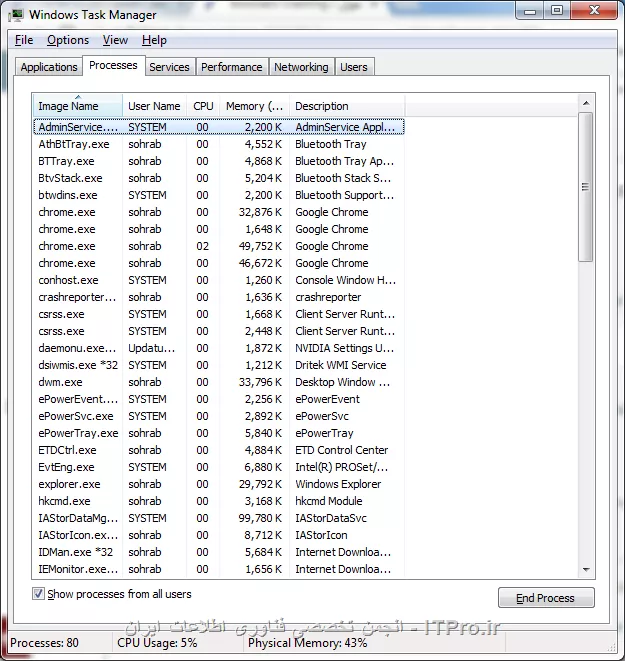625x661 pixels.
Task: Select the conhost.exe process
Action: click(x=219, y=280)
